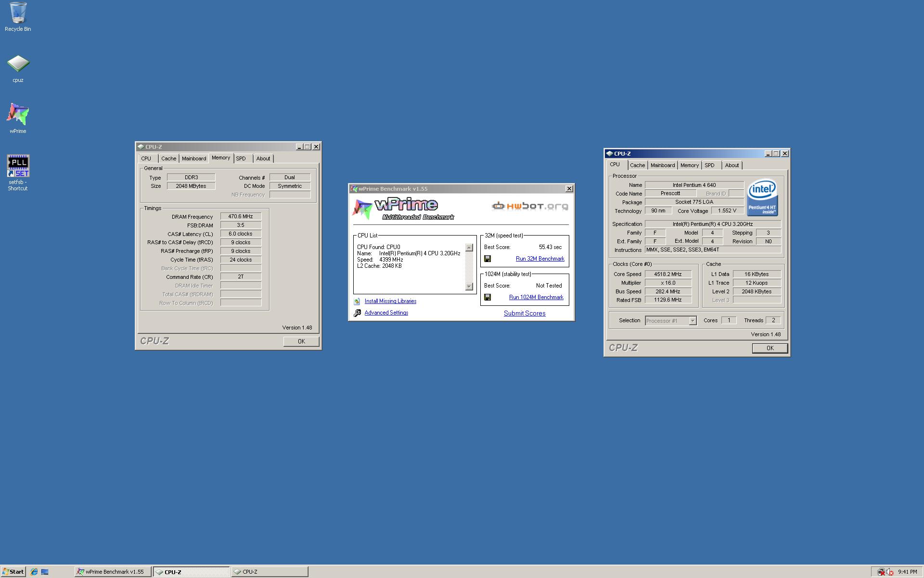
Task: Click the Install Missing Libraries icon
Action: point(357,301)
